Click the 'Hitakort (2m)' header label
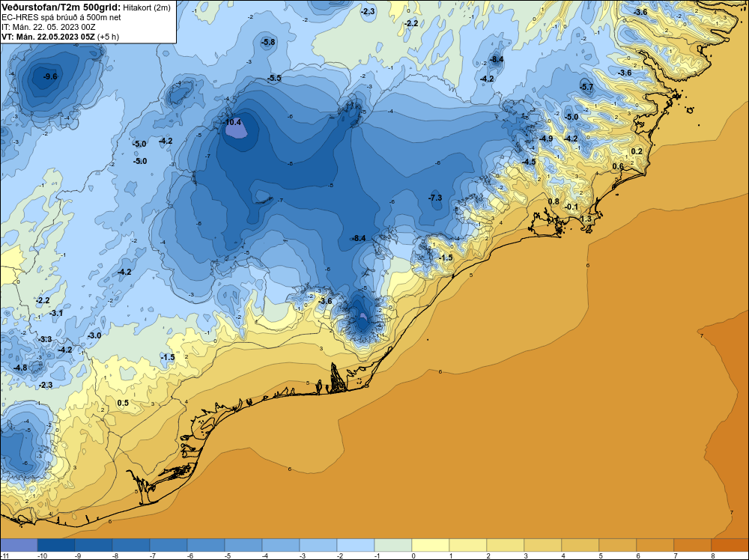The width and height of the screenshot is (749, 560). point(147,7)
